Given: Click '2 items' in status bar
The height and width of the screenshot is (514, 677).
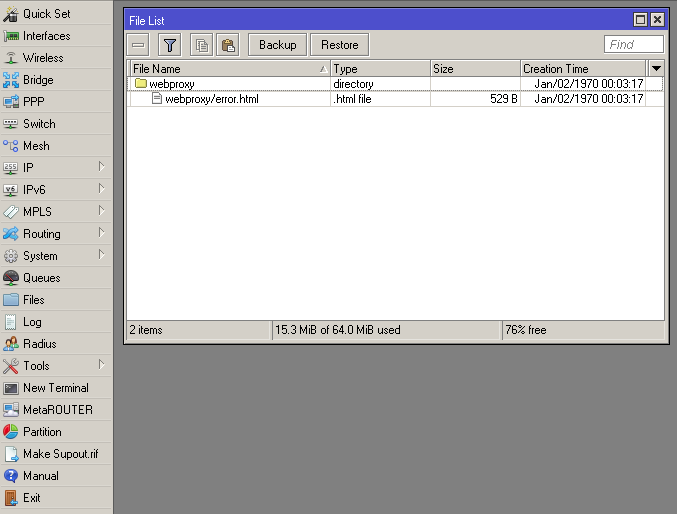Looking at the screenshot, I should click(146, 330).
